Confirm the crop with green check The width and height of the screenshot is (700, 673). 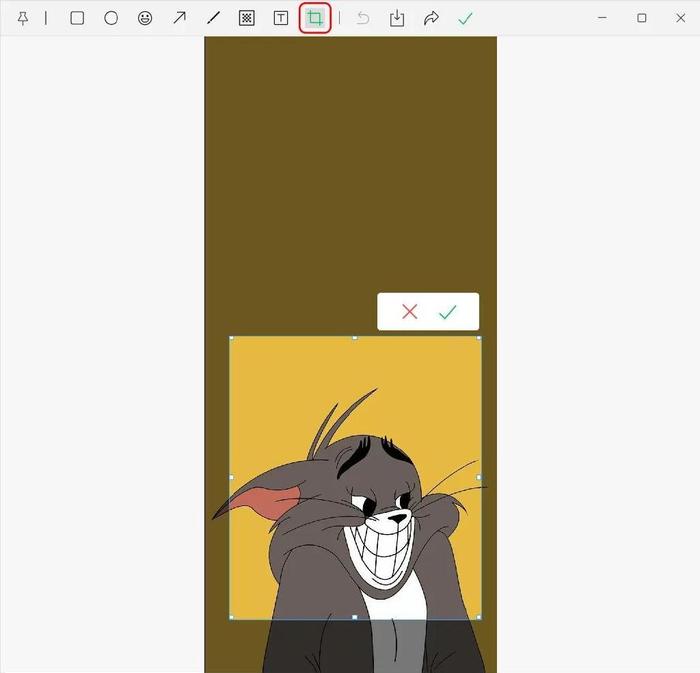pos(447,312)
